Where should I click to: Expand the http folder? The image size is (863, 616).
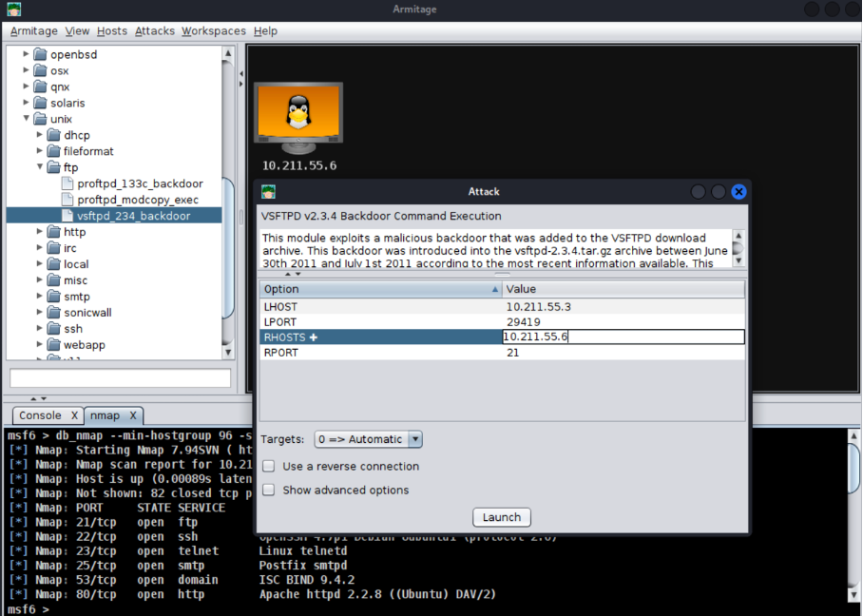point(40,231)
